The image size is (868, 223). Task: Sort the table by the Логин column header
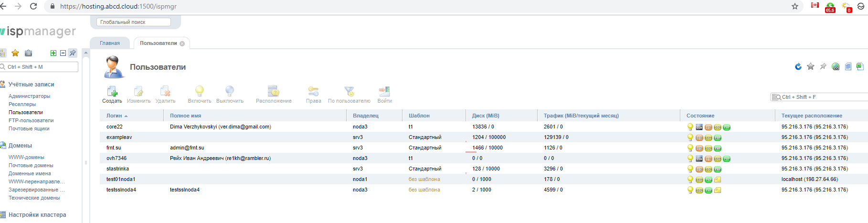[x=114, y=116]
